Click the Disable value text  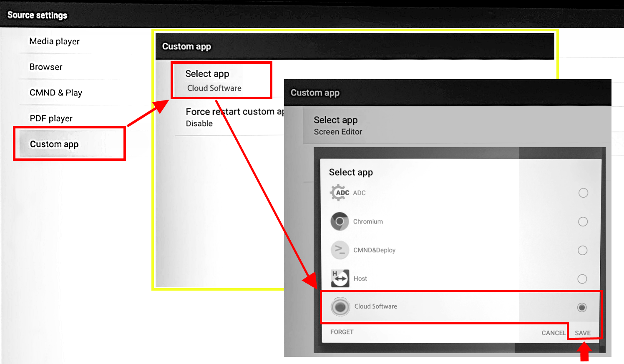(x=199, y=123)
